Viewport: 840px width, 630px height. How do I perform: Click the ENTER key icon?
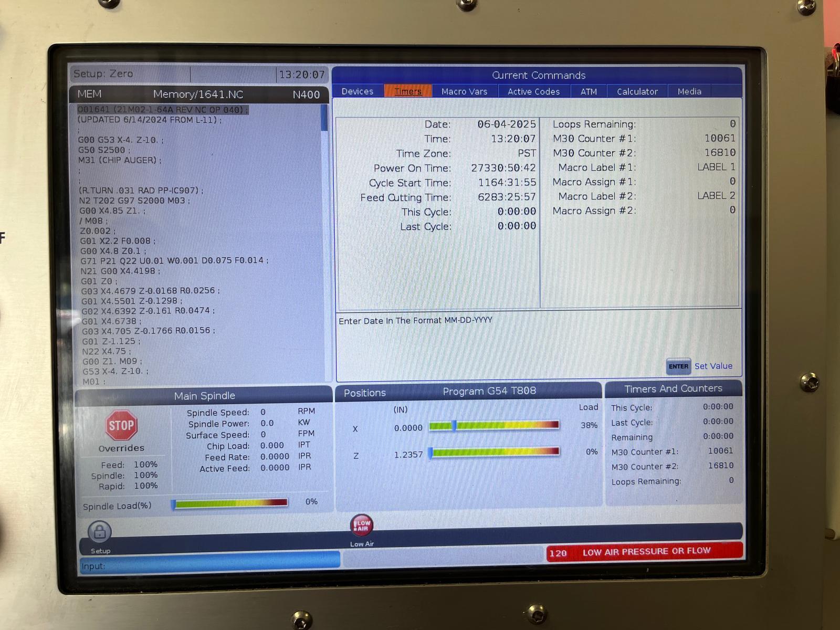coord(678,366)
